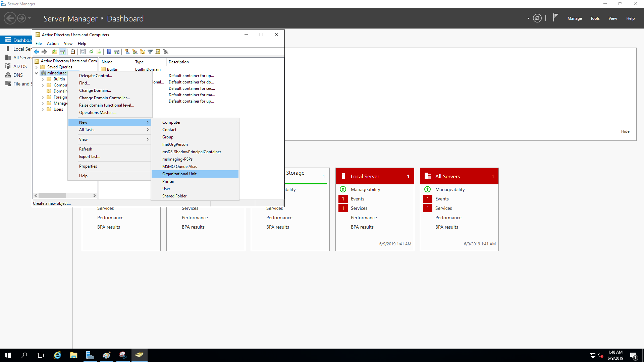Expand the Users container node

[x=43, y=110]
